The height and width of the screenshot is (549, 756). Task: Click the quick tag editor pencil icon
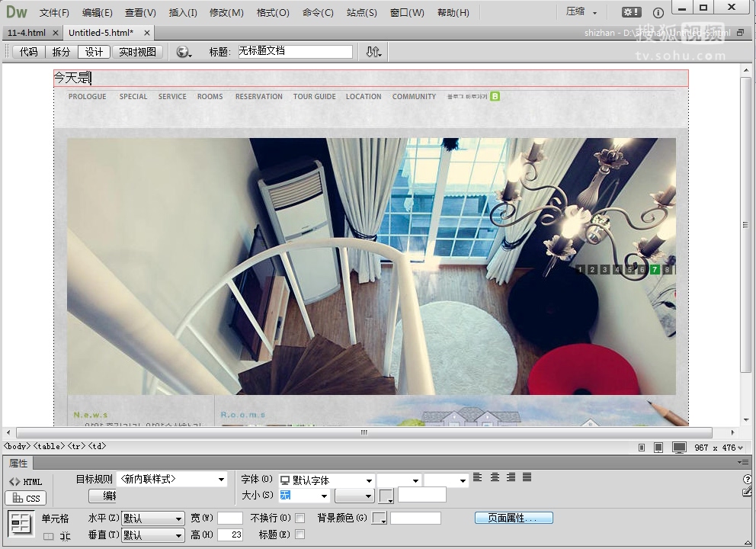747,492
